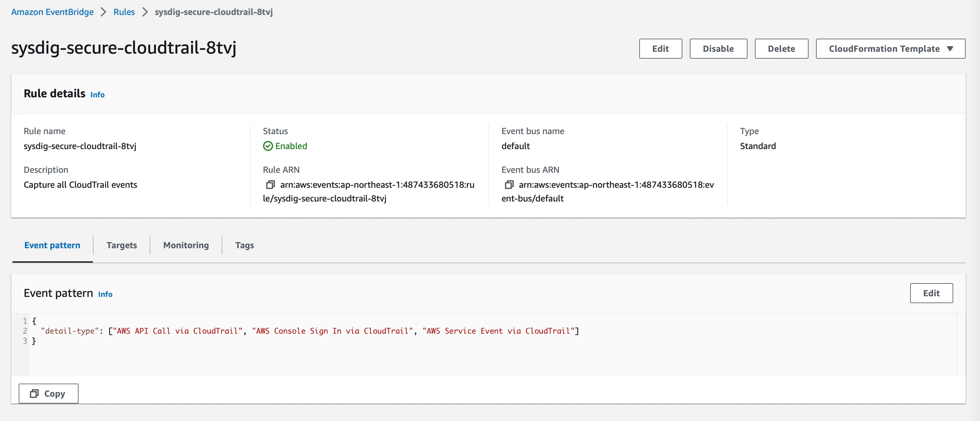
Task: Copy the event pattern with the Copy button
Action: (49, 394)
